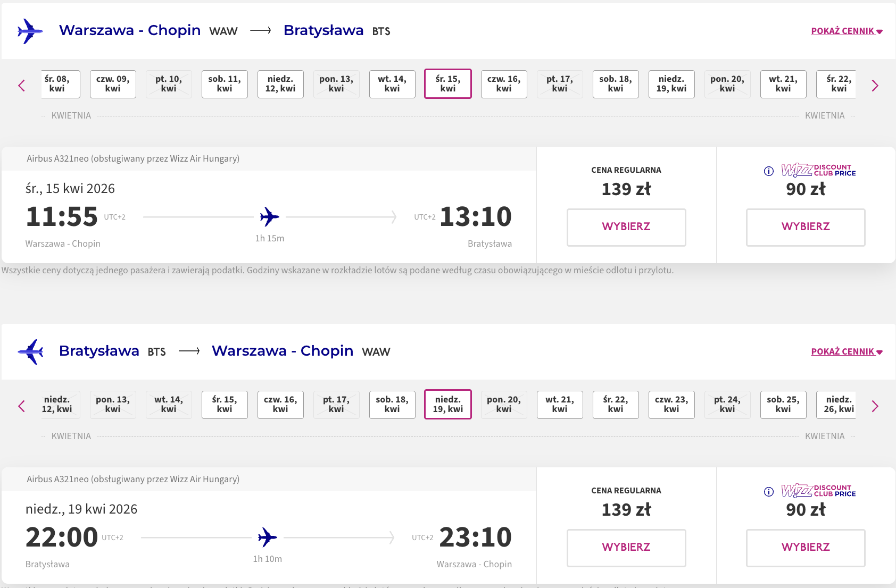Choose return regular price 139 zł (Wybierz)
The image size is (896, 588).
[x=626, y=548]
